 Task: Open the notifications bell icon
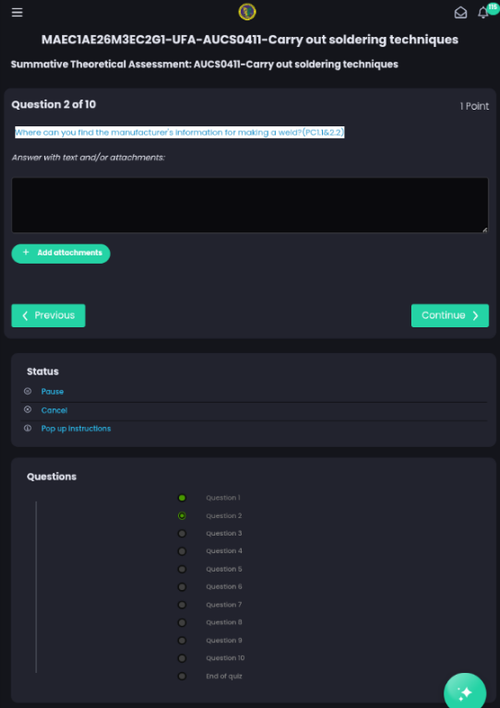point(483,13)
